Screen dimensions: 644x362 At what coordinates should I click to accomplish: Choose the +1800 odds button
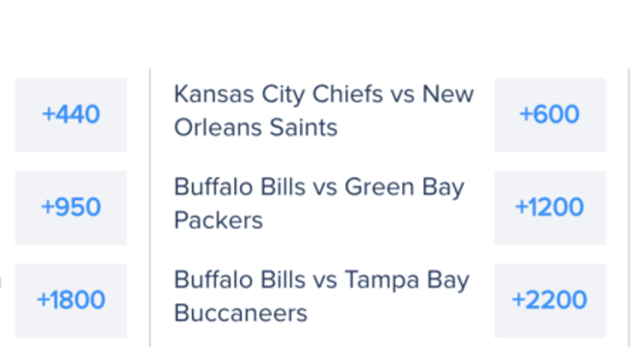point(71,300)
